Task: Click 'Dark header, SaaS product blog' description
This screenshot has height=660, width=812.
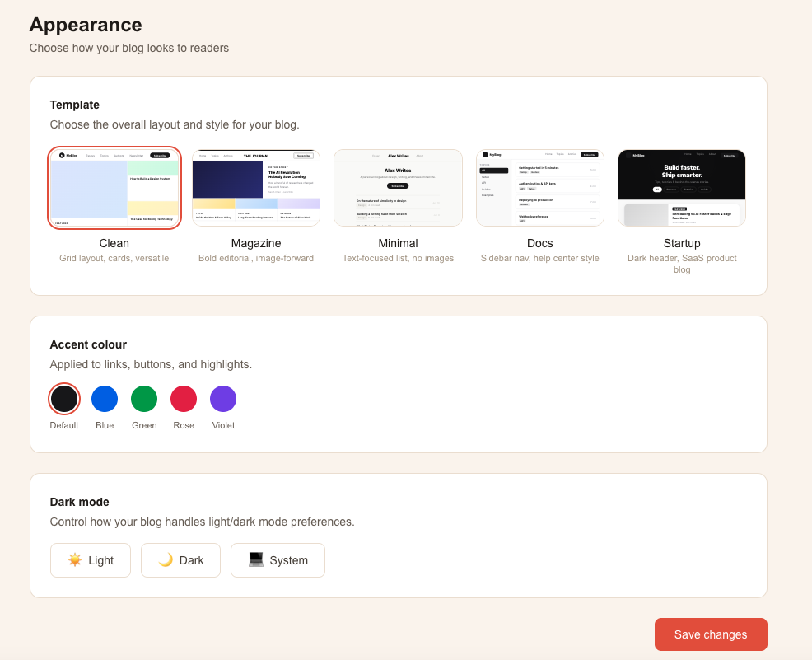Action: pyautogui.click(x=682, y=264)
